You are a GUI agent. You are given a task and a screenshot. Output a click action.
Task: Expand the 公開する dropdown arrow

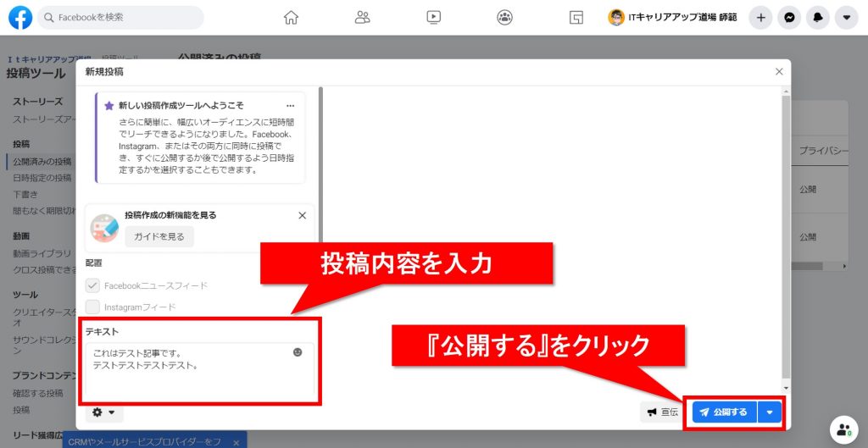(x=770, y=412)
